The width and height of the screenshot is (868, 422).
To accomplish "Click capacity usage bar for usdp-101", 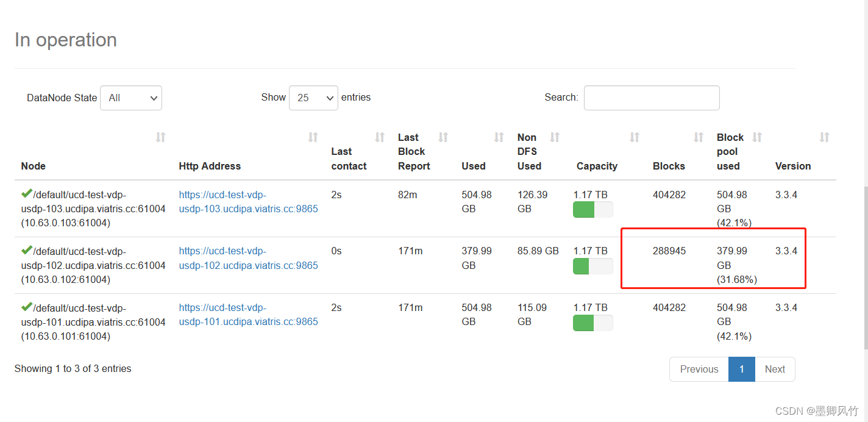I will click(593, 323).
